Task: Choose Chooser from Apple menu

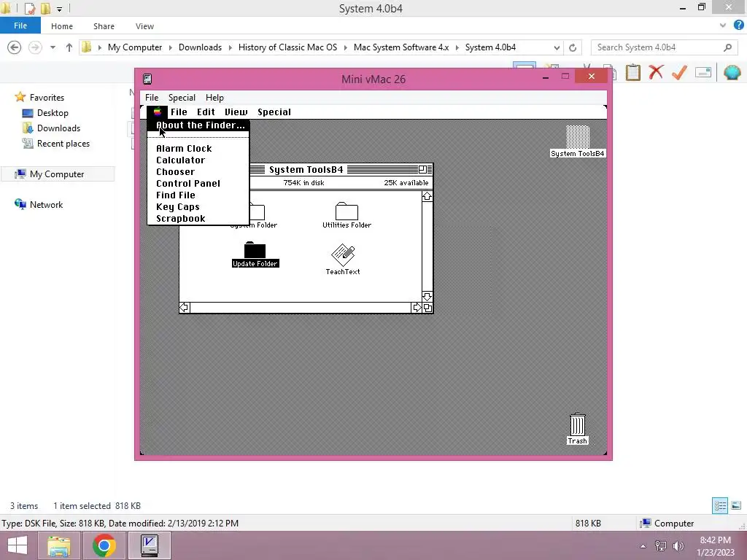Action: click(198, 172)
